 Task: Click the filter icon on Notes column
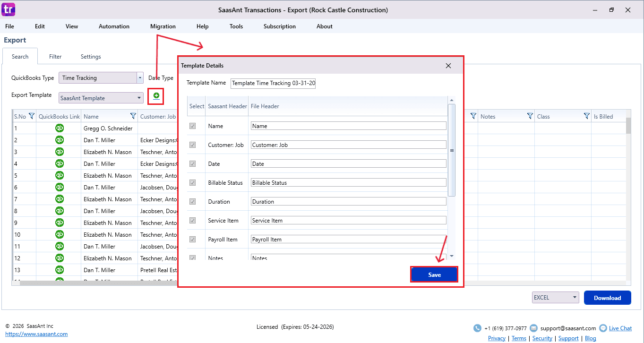click(530, 116)
